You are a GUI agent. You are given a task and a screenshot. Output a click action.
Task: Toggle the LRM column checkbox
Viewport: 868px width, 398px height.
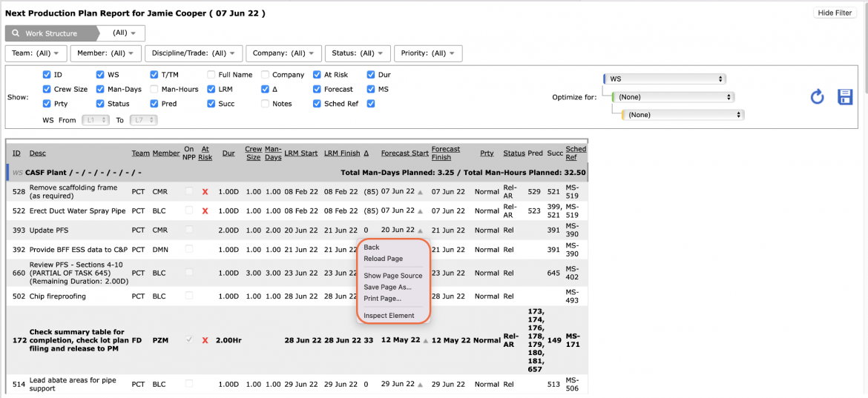pyautogui.click(x=211, y=89)
